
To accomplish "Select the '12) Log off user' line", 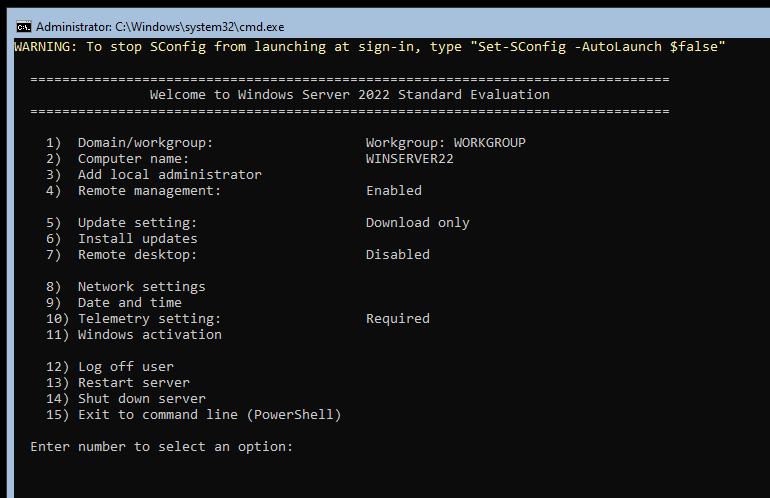I will click(x=110, y=366).
